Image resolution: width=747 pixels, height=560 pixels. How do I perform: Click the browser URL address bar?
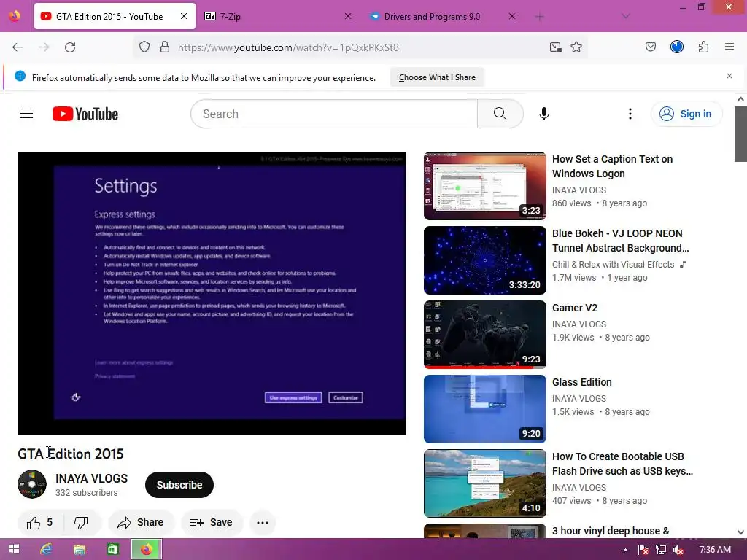tap(360, 47)
